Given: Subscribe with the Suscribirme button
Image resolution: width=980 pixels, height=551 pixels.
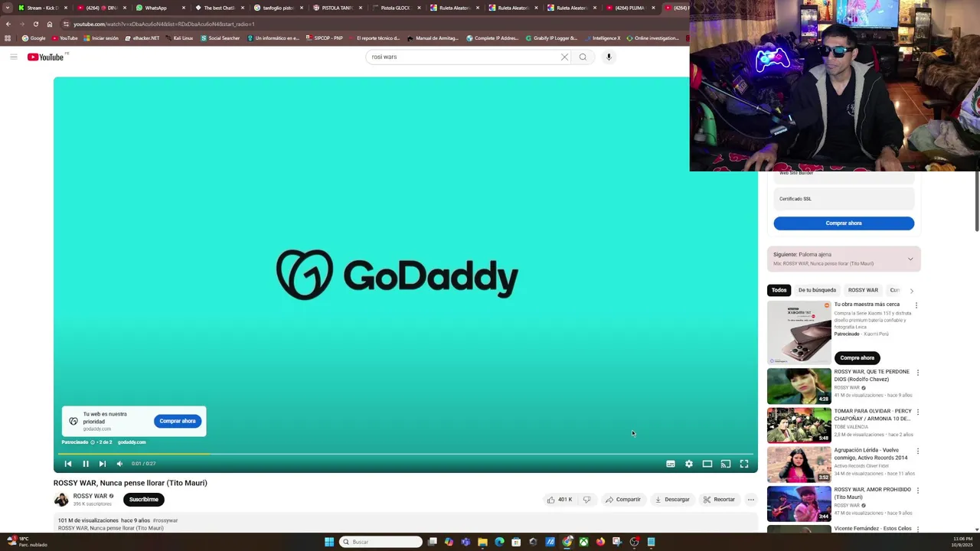Looking at the screenshot, I should click(x=144, y=500).
